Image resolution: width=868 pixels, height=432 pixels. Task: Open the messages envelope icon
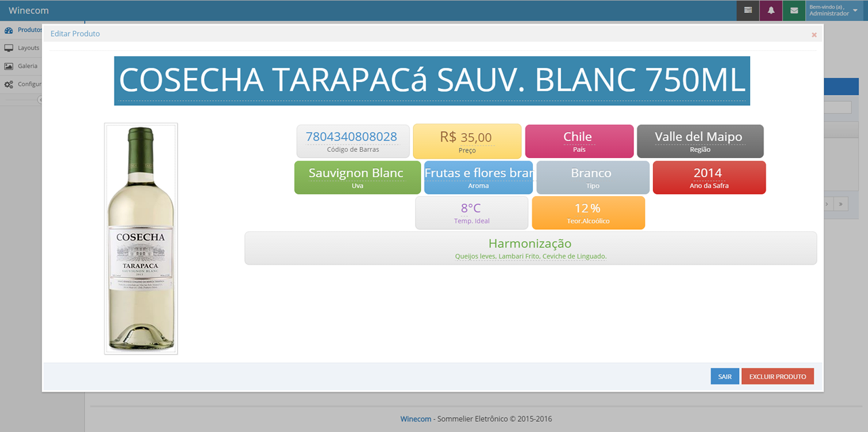793,11
